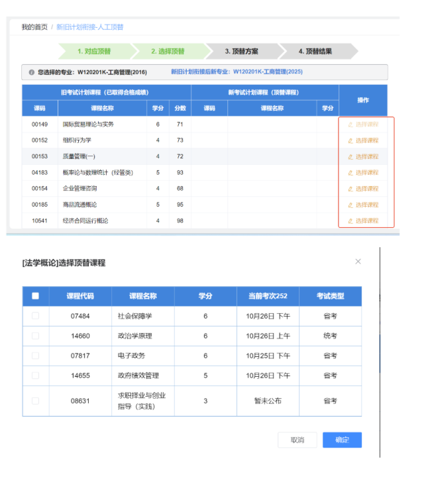The width and height of the screenshot is (438, 504).
Task: Click edit icon for 概率论与数理统计 row
Action: pos(351,173)
